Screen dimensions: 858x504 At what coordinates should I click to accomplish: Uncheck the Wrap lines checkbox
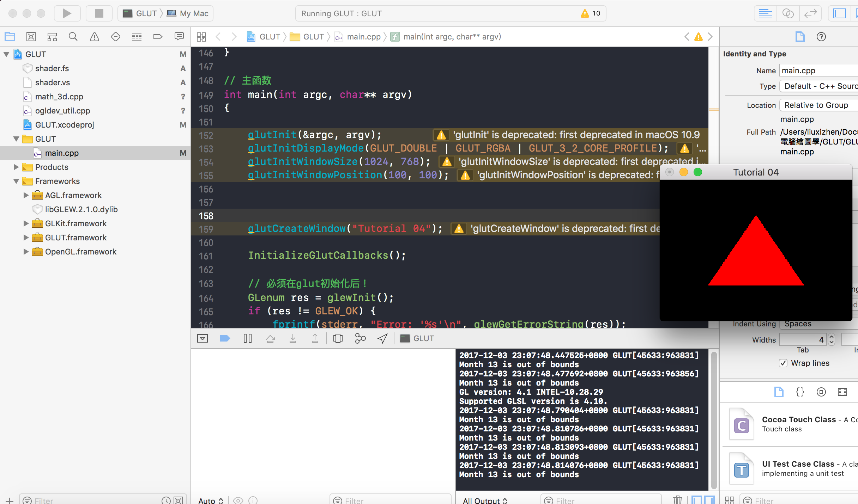784,363
